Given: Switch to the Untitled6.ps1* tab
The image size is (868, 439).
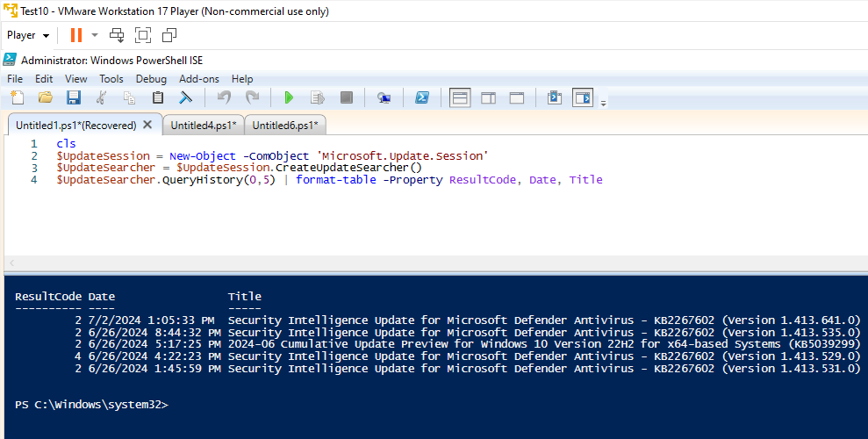Looking at the screenshot, I should 285,125.
